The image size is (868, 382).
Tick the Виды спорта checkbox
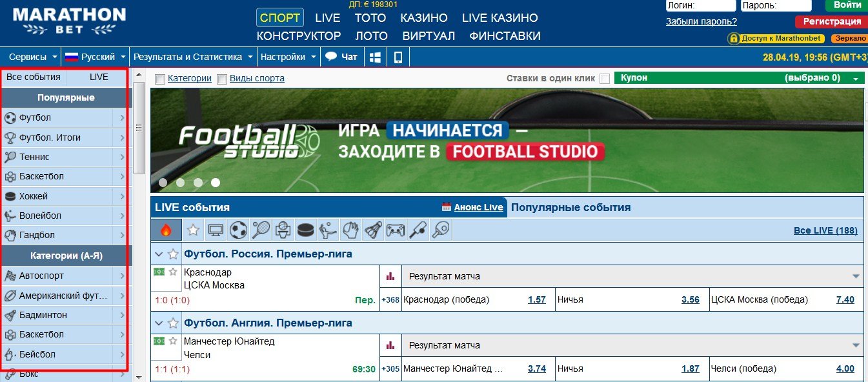coord(222,79)
